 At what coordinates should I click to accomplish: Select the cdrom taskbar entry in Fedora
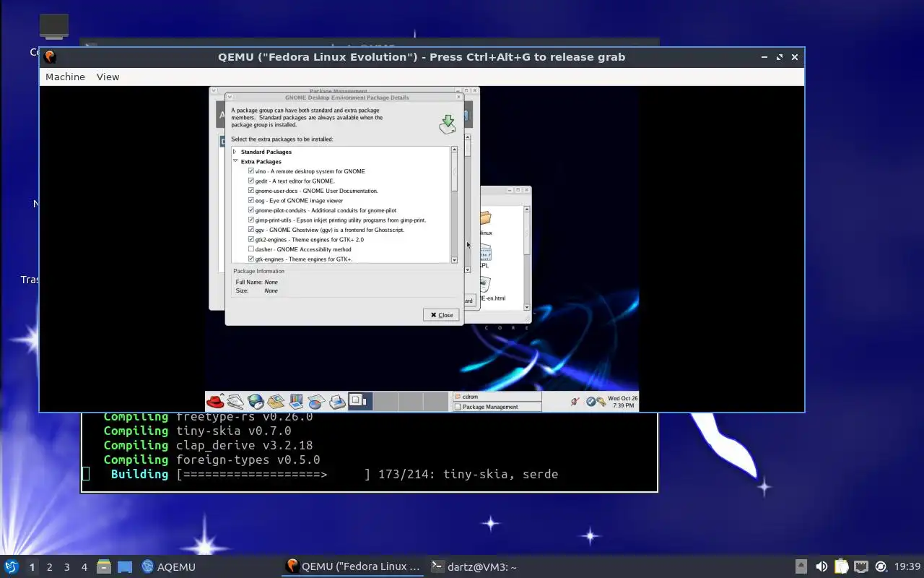point(497,397)
